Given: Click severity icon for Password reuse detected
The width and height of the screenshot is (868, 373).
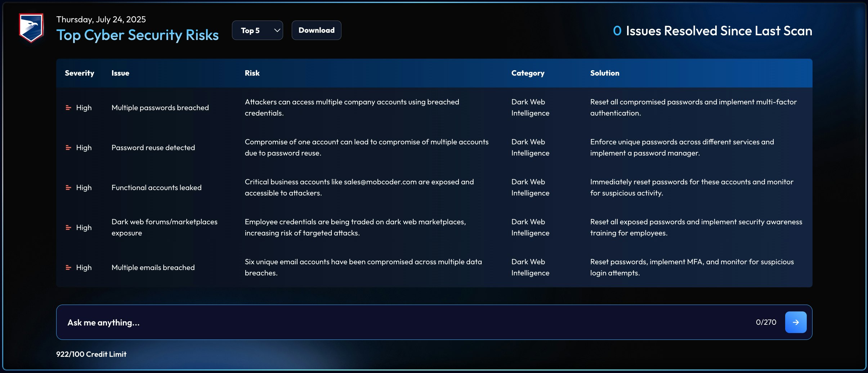Looking at the screenshot, I should (x=68, y=148).
